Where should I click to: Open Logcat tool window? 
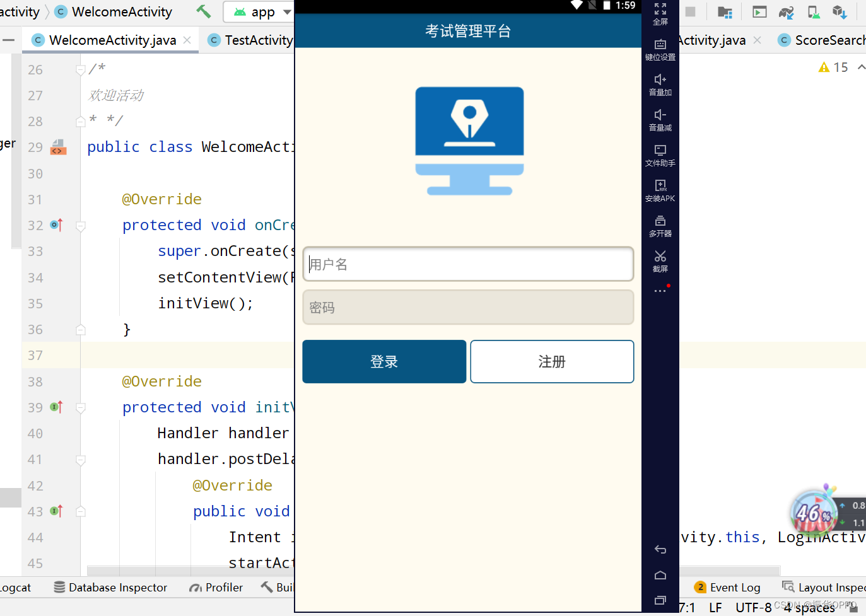[x=15, y=587]
